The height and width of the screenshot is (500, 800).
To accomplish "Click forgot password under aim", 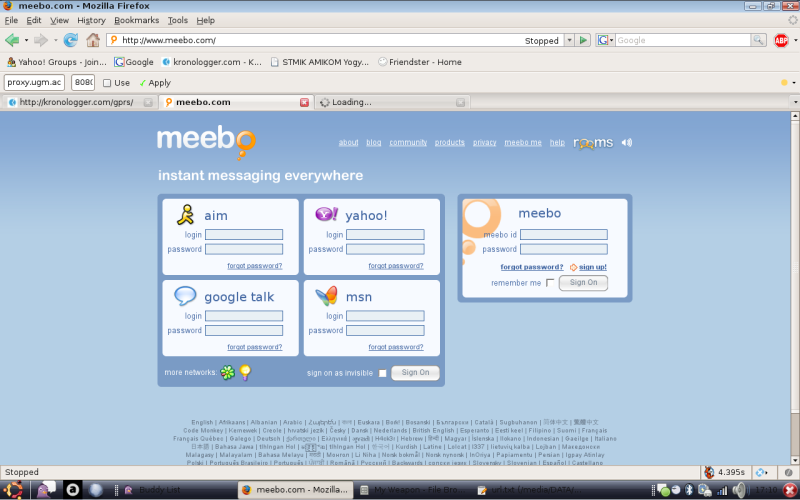I will (255, 266).
